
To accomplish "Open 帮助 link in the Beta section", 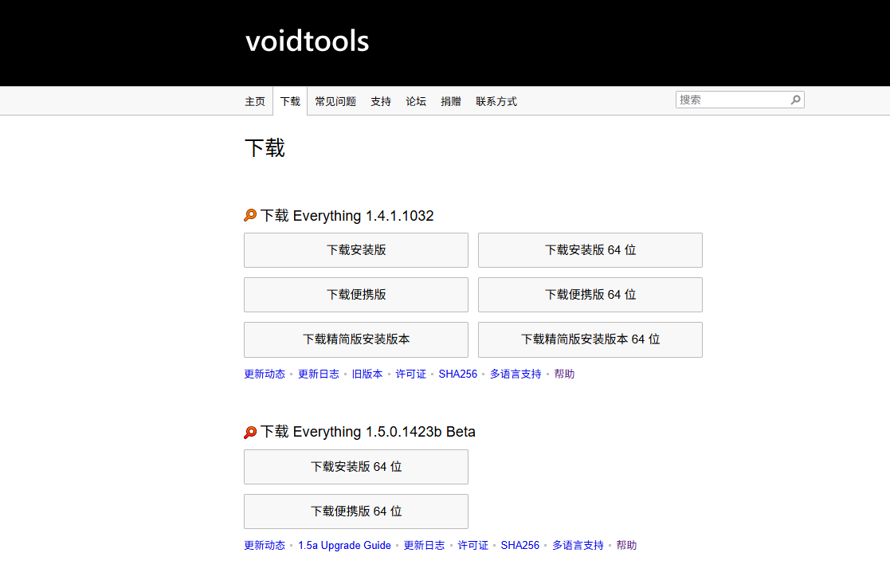I will [626, 546].
